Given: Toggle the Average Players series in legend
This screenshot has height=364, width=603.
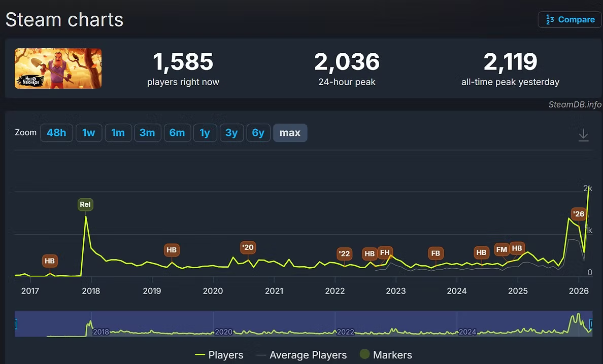Looking at the screenshot, I should 301,355.
